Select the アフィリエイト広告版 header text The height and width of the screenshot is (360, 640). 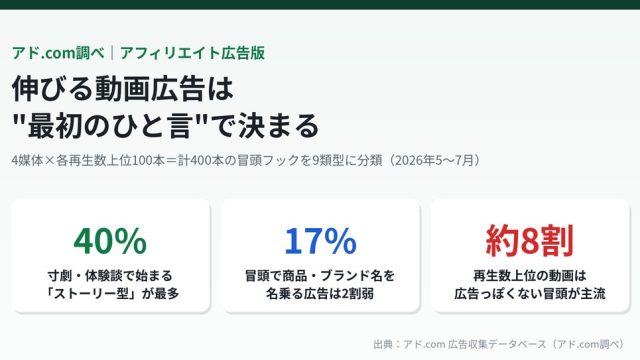pyautogui.click(x=192, y=53)
